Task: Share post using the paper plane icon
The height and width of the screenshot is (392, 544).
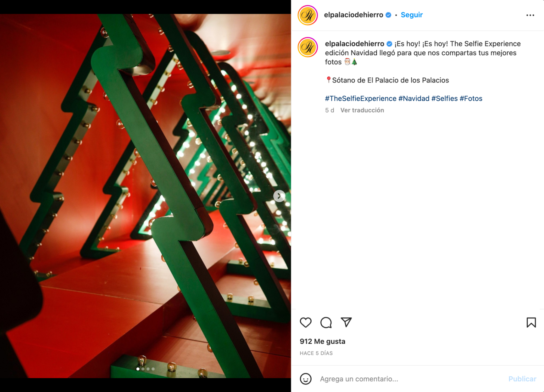Action: 346,322
